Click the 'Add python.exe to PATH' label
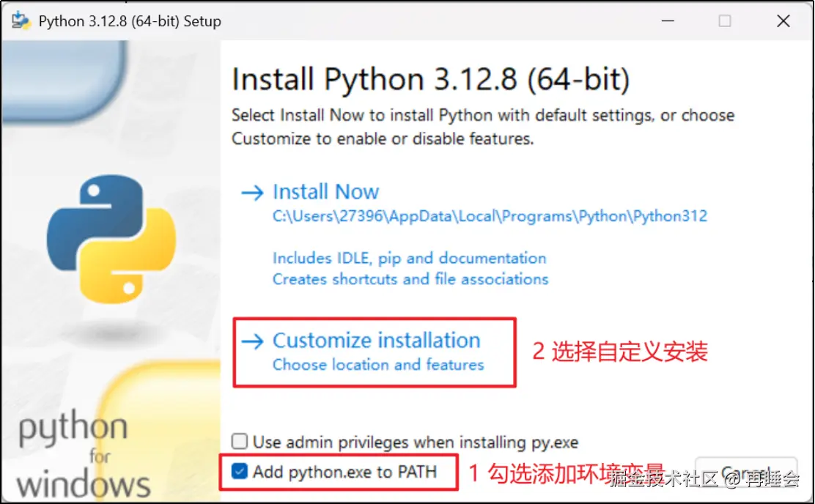815x504 pixels. 345,472
